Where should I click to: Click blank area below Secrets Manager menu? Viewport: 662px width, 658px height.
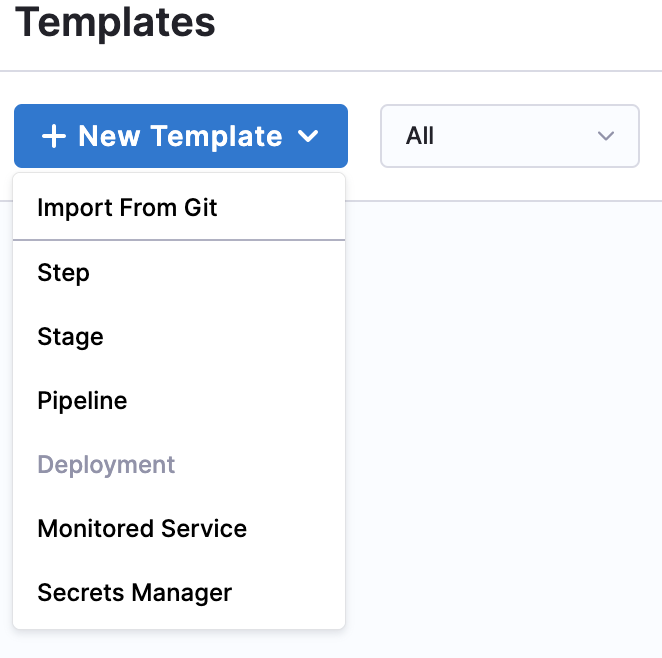click(180, 644)
